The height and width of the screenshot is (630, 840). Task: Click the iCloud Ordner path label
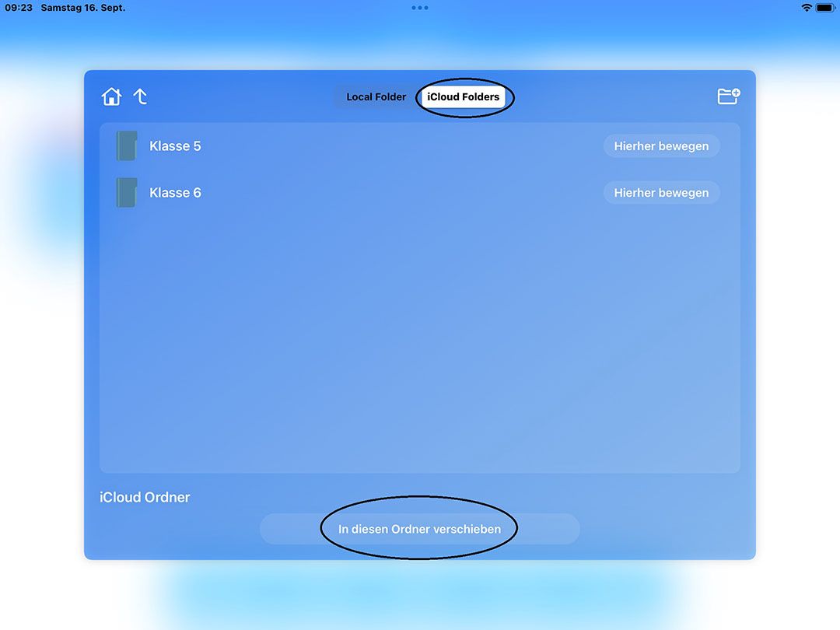tap(145, 497)
